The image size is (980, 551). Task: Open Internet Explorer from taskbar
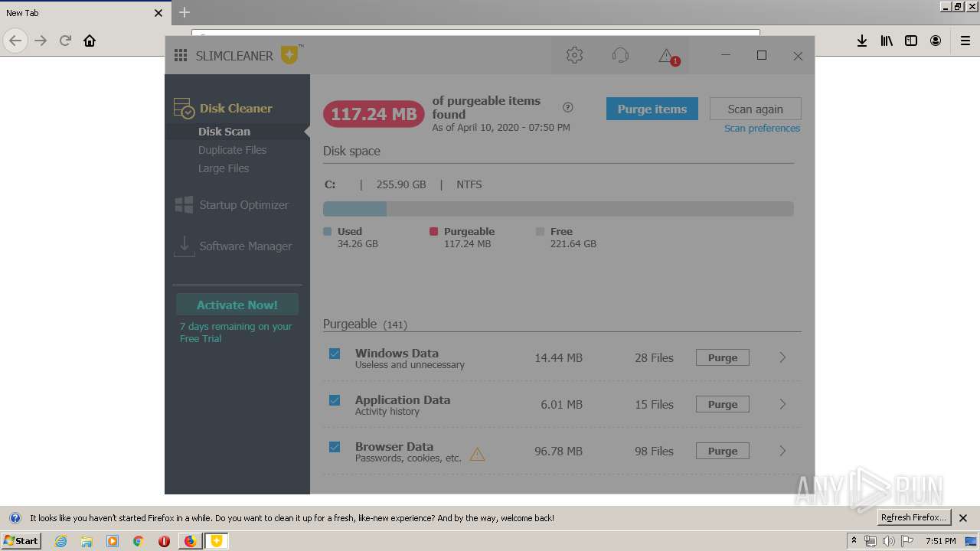(60, 541)
